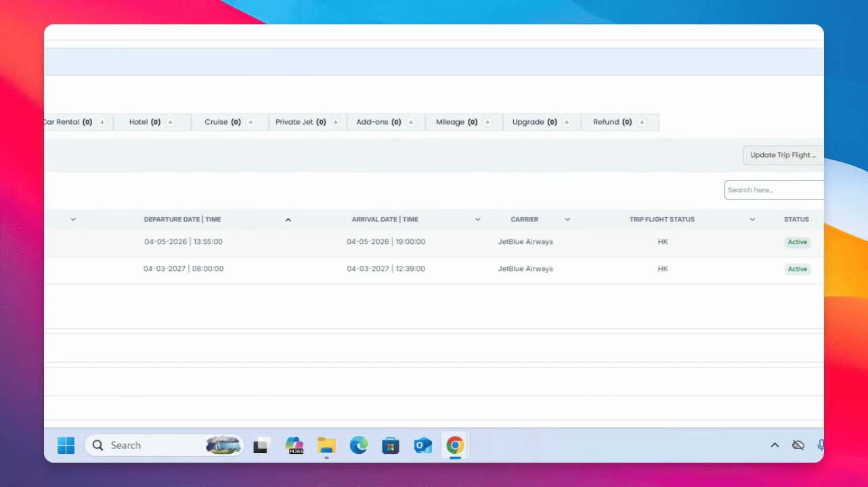Launch the Microsoft 365 app from the taskbar
Screen dimensions: 868x487
click(295, 445)
